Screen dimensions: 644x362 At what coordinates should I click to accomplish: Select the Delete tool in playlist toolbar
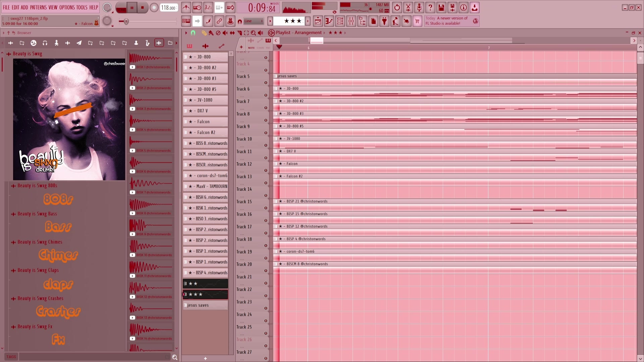coord(218,33)
